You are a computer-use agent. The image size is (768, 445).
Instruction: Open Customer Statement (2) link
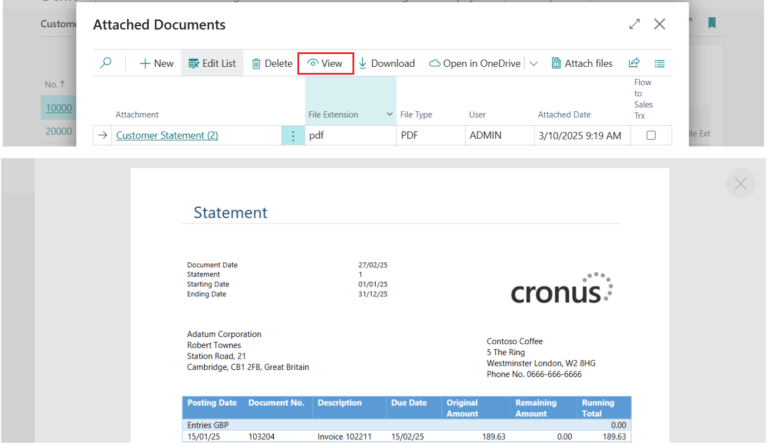[167, 135]
